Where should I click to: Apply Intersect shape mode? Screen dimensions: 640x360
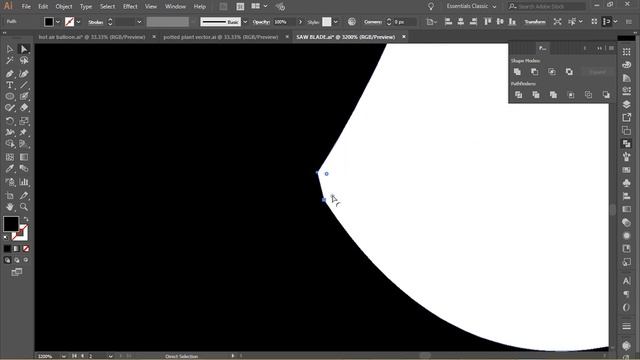pos(552,72)
